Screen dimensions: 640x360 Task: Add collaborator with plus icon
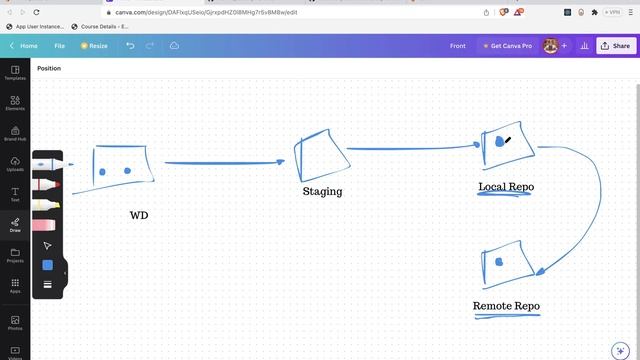(564, 46)
